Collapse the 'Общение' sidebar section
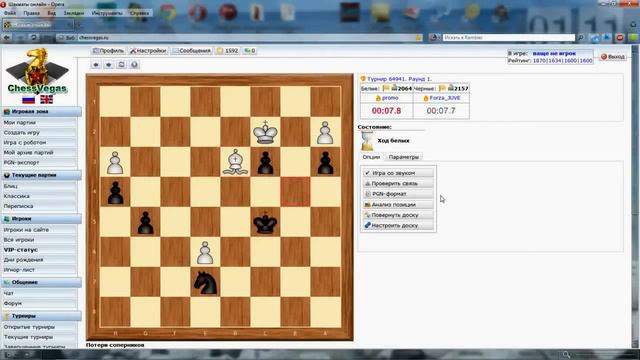This screenshot has width=640, height=360. click(x=41, y=282)
